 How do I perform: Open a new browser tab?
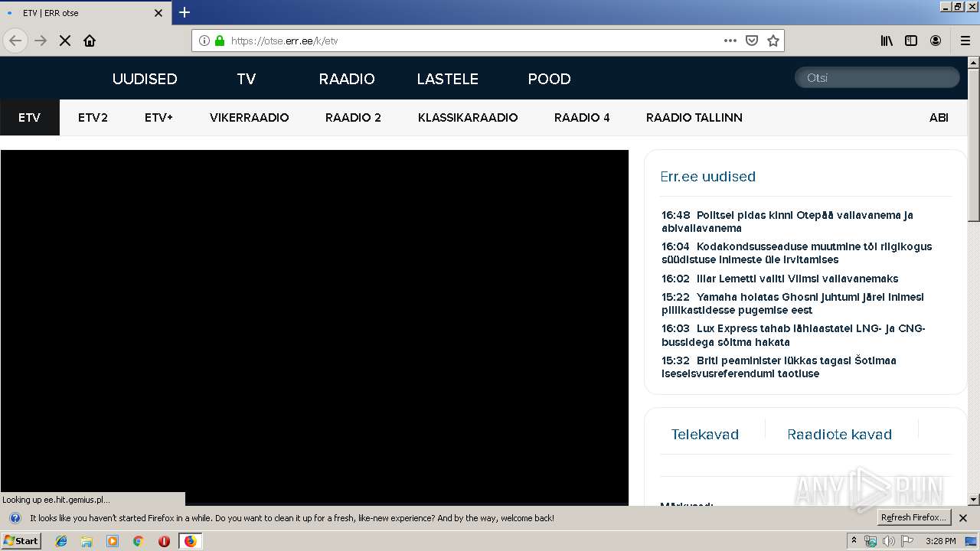[x=185, y=12]
